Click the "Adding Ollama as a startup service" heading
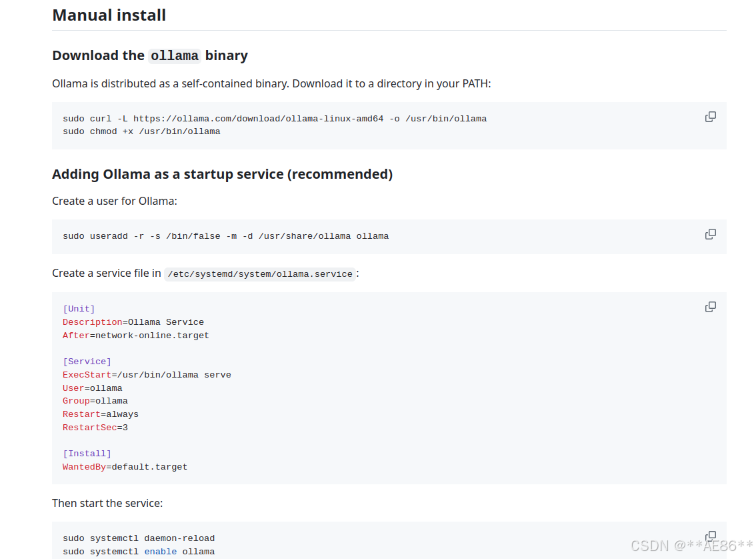Viewport: 756px width, 559px height. point(222,174)
